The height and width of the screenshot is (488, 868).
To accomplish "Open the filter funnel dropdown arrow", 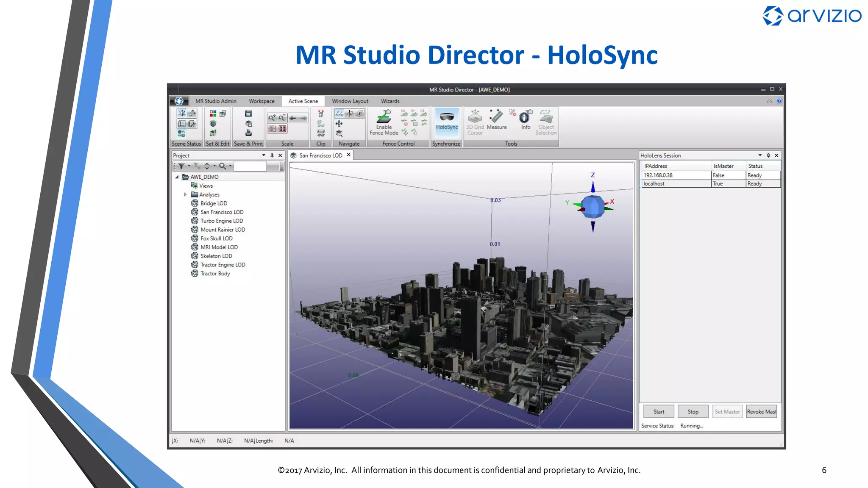I will (189, 166).
